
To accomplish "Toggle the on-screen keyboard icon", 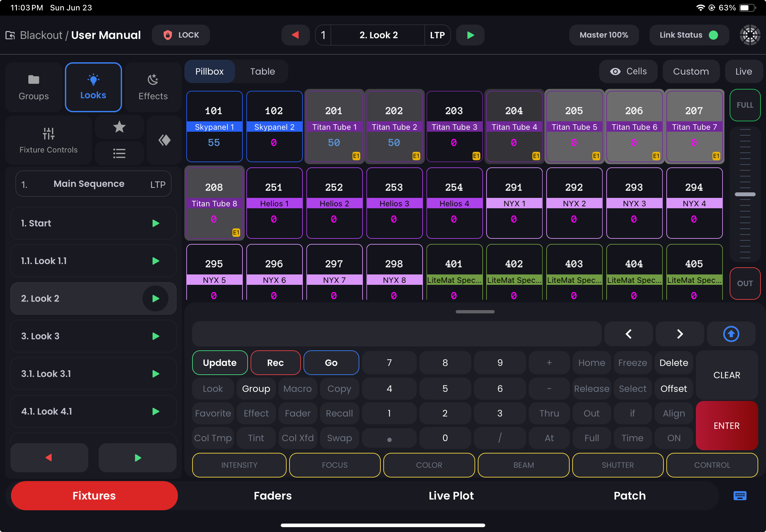I will pos(739,496).
